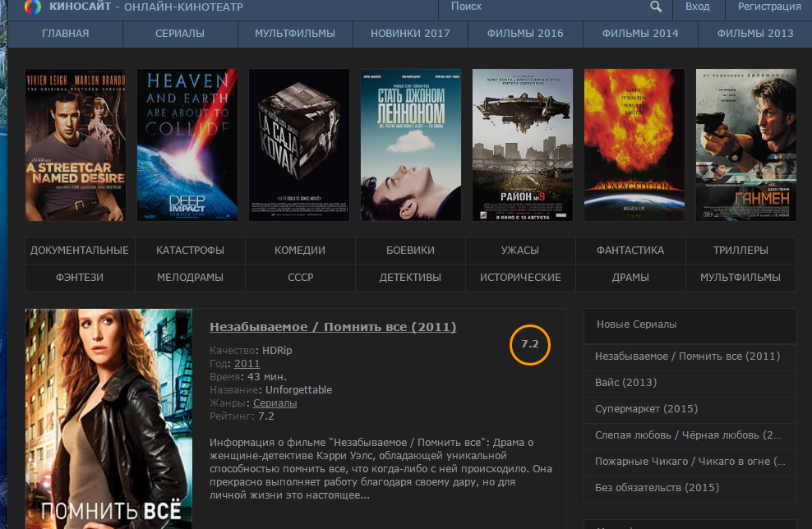Open the Помнить всё poster image
This screenshot has width=812, height=529.
[x=108, y=419]
